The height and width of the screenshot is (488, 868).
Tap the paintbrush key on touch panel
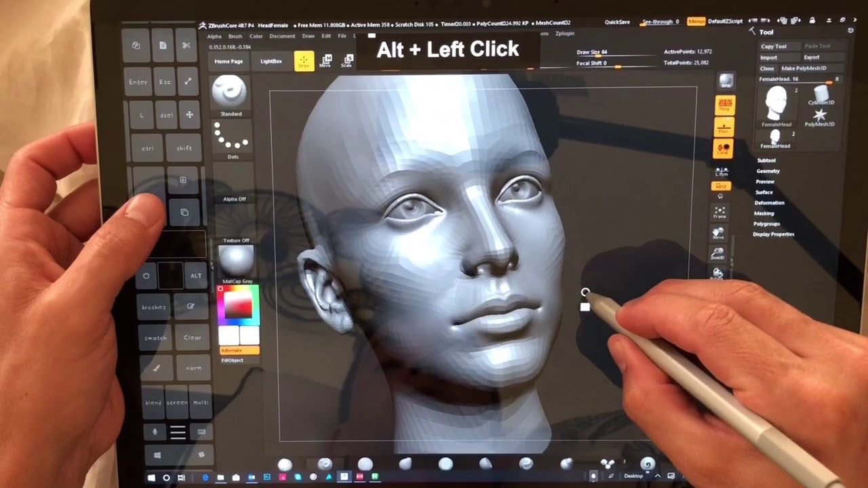[157, 368]
